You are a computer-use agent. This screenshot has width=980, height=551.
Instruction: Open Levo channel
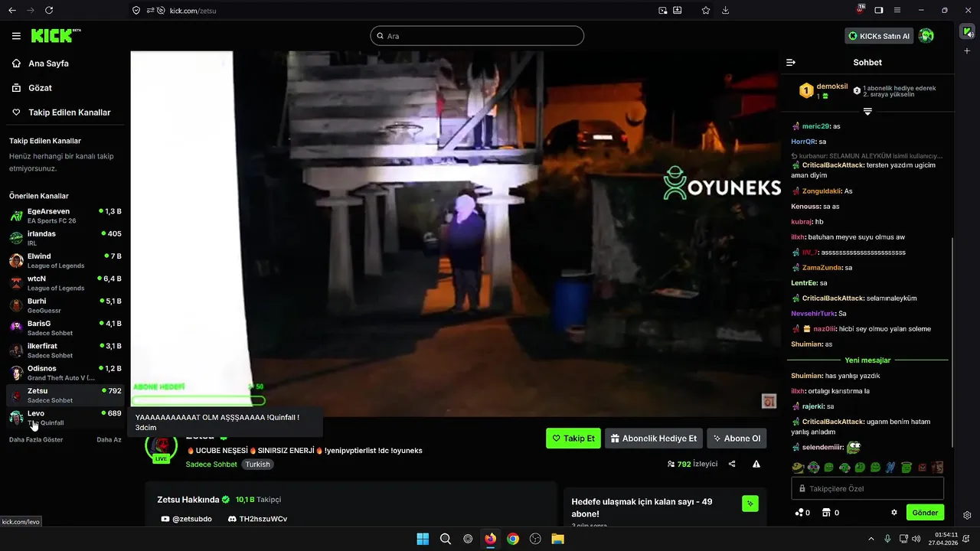(65, 418)
